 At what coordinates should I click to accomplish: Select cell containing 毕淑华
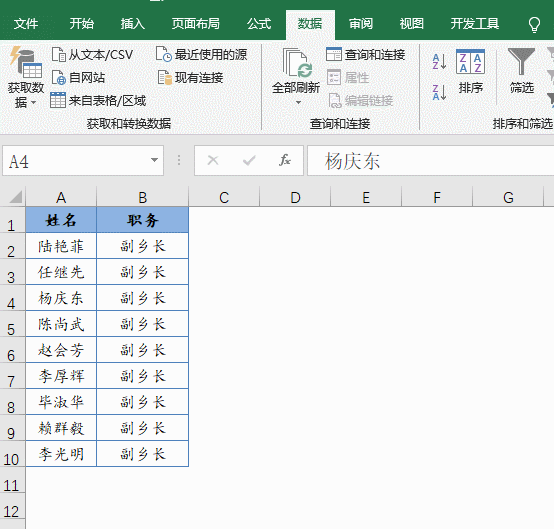61,402
